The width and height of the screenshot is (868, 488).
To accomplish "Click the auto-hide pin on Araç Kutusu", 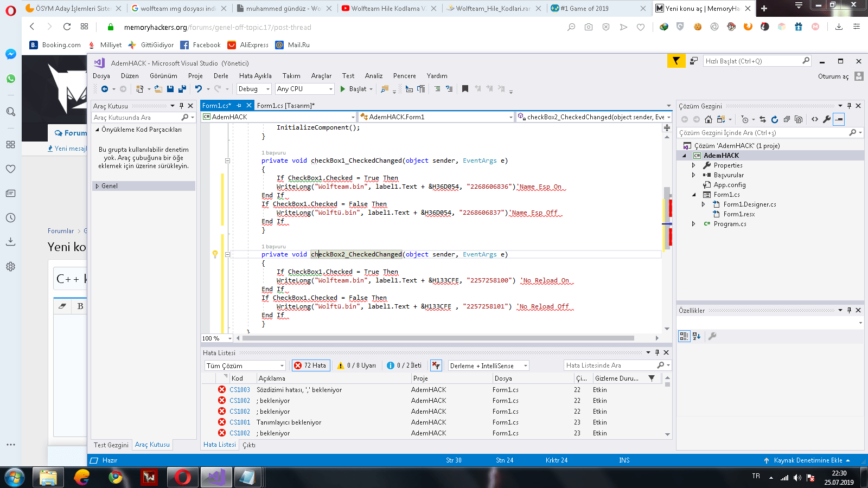I will click(x=181, y=106).
